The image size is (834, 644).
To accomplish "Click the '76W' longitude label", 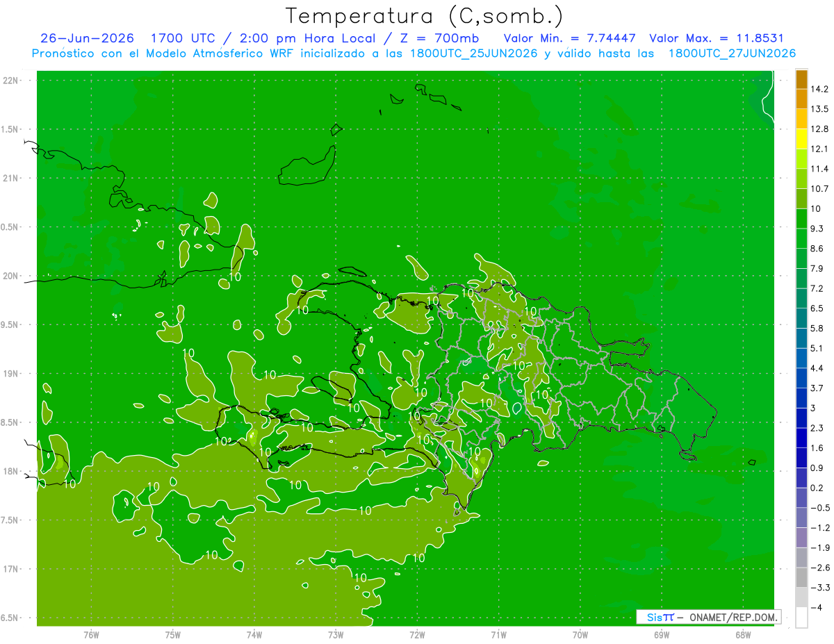I will [x=91, y=635].
